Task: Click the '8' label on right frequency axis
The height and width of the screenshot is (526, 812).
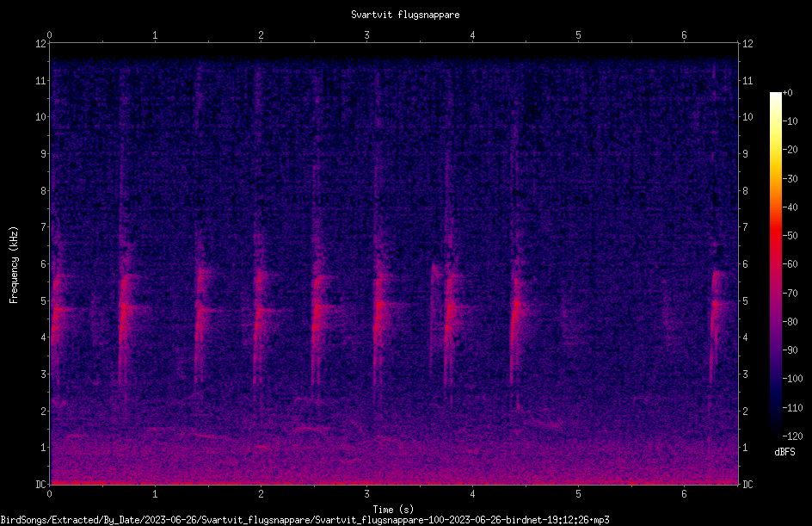Action: [x=746, y=191]
